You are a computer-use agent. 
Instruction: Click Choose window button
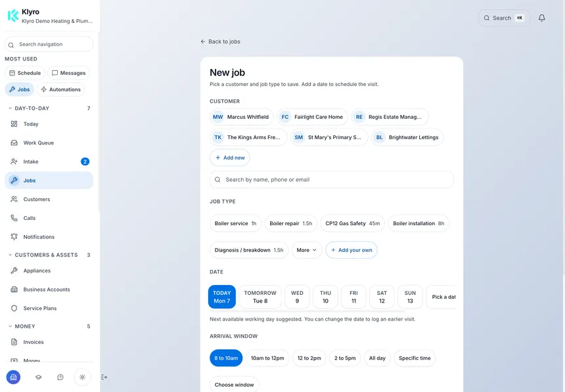coord(235,384)
